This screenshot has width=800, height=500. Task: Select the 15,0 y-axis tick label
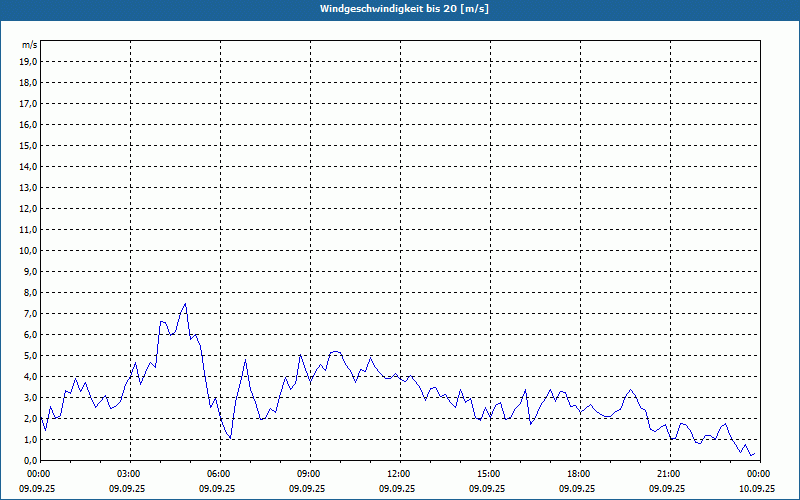click(29, 145)
